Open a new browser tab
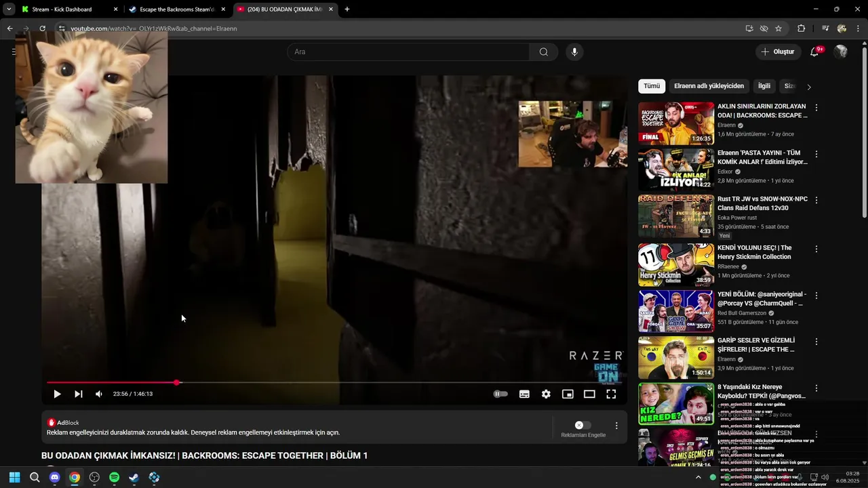 347,9
